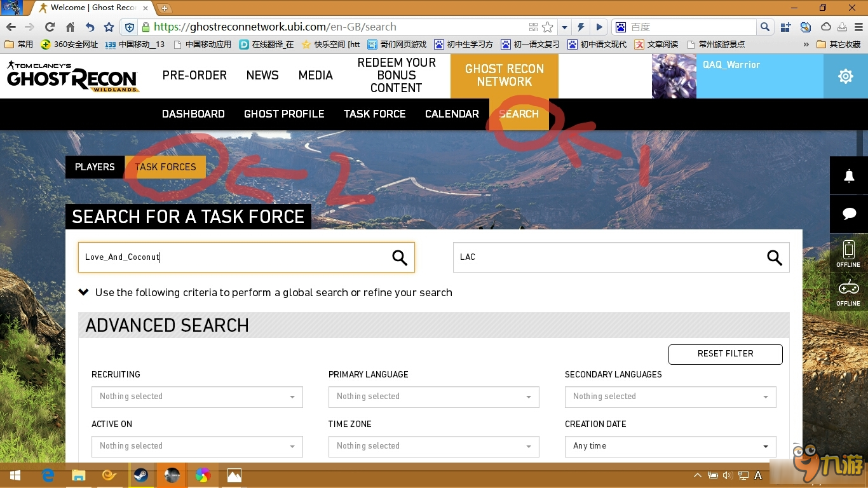Open dropdown arrow next to bookmark star
Viewport: 868px width, 488px height.
pyautogui.click(x=564, y=27)
